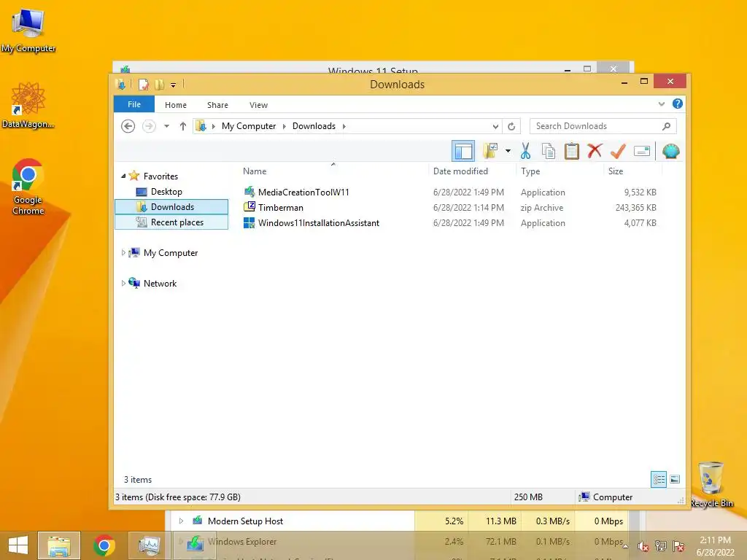747x560 pixels.
Task: Expand Modern Setup Host row in Task Manager
Action: 181,521
